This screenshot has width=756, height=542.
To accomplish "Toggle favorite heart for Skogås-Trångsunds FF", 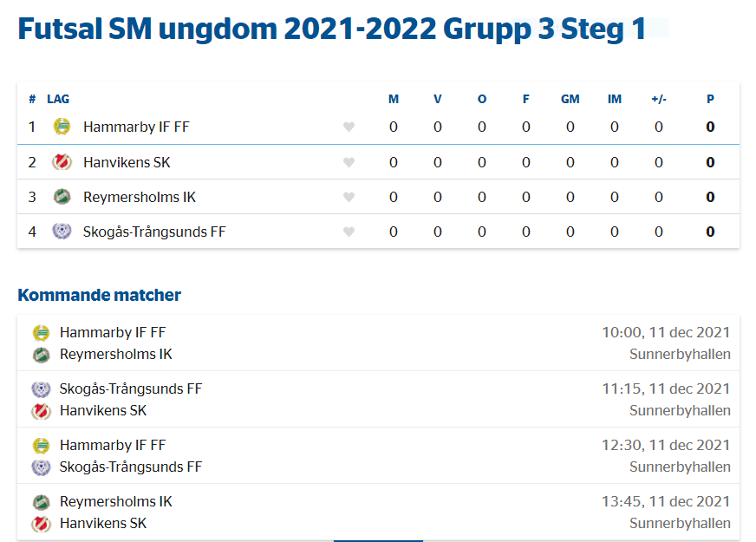I will [x=349, y=232].
